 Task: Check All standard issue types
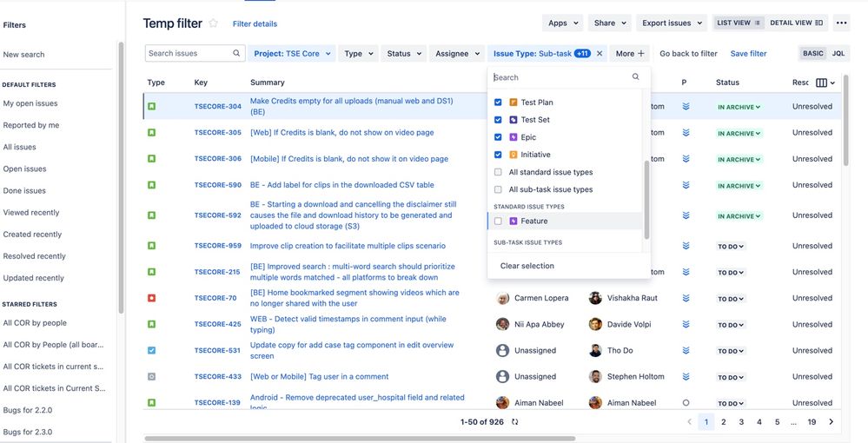498,172
